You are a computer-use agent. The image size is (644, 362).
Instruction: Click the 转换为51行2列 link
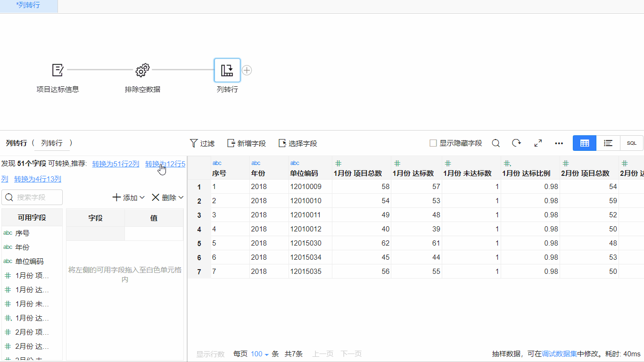(116, 164)
